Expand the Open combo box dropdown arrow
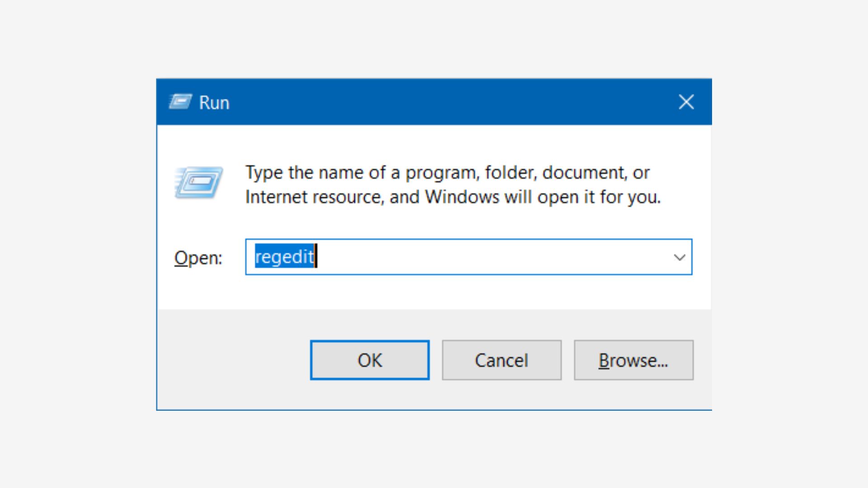Screen dimensions: 868x488 679,258
